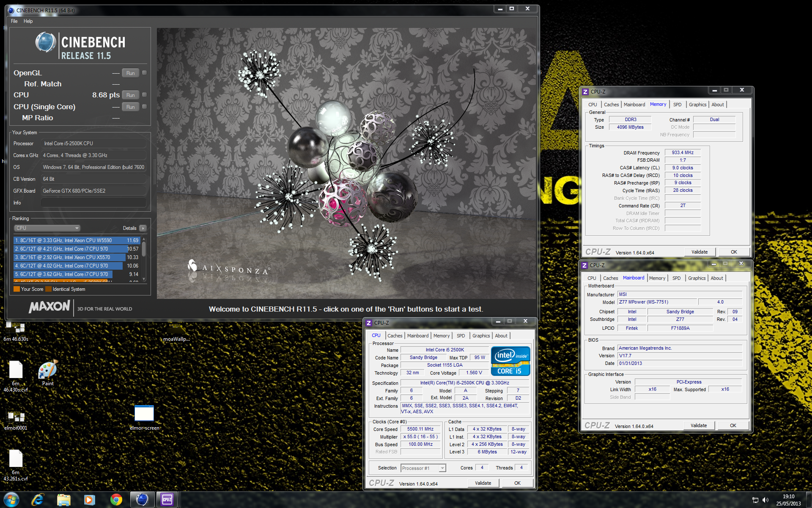The height and width of the screenshot is (508, 812).
Task: Switch to CPU tab in Memory CPU-Z window
Action: point(593,105)
